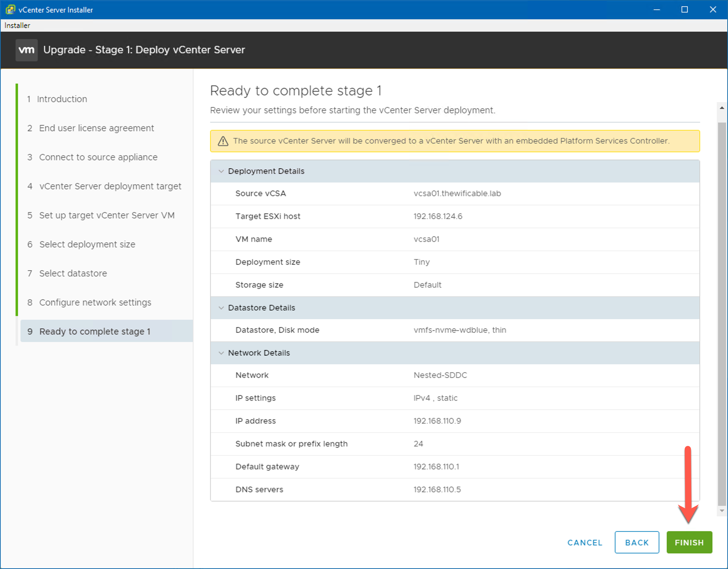Select the End user license agreement step

96,128
